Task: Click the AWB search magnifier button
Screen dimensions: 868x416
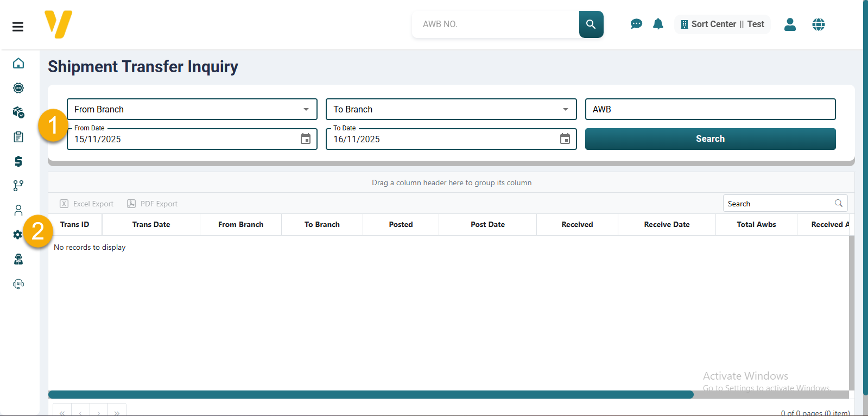Action: click(x=591, y=24)
